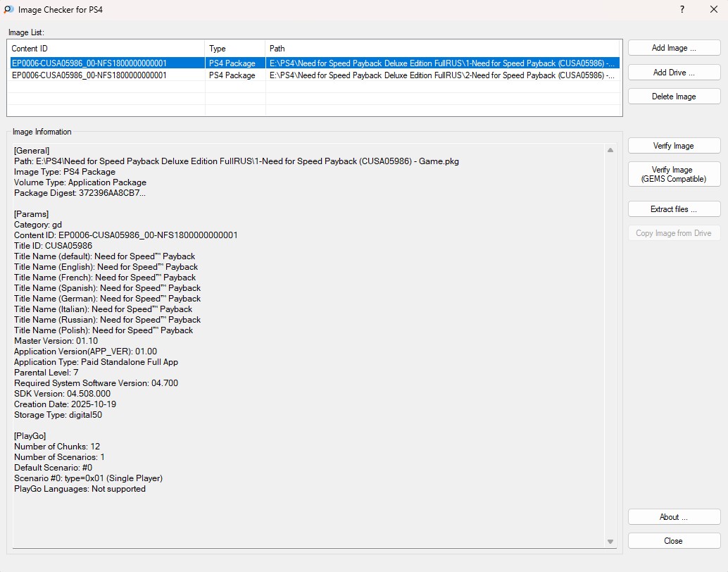The height and width of the screenshot is (572, 728).
Task: Click the greyed-out Copy Image from Drive button
Action: click(674, 233)
